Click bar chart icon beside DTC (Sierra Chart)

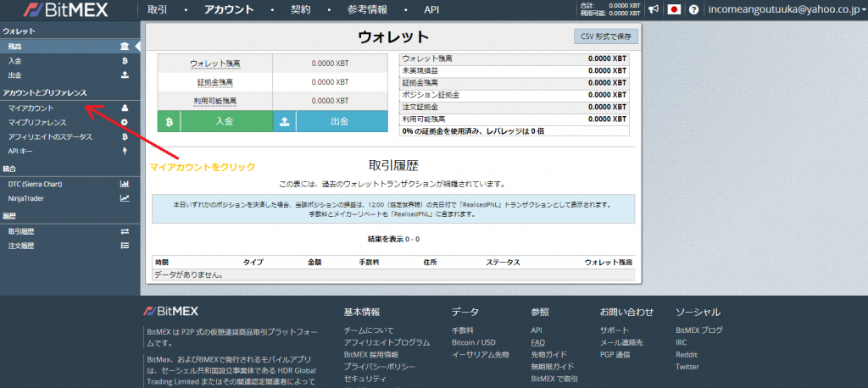pos(125,184)
